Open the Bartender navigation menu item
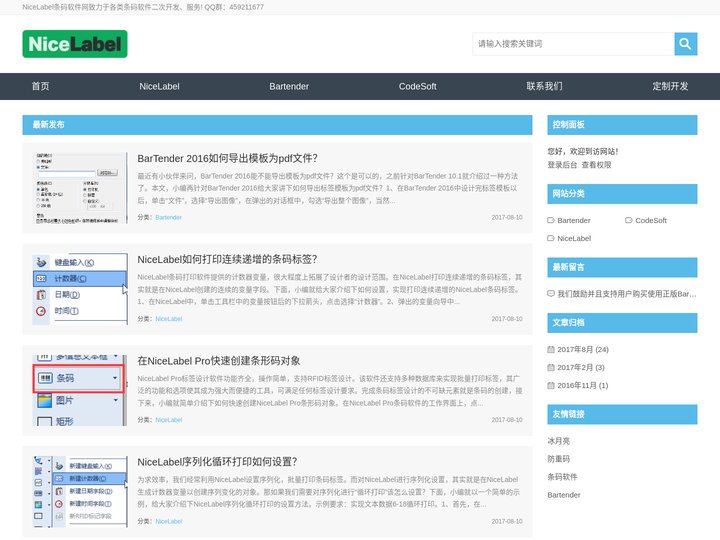This screenshot has width=720, height=540. (x=289, y=86)
